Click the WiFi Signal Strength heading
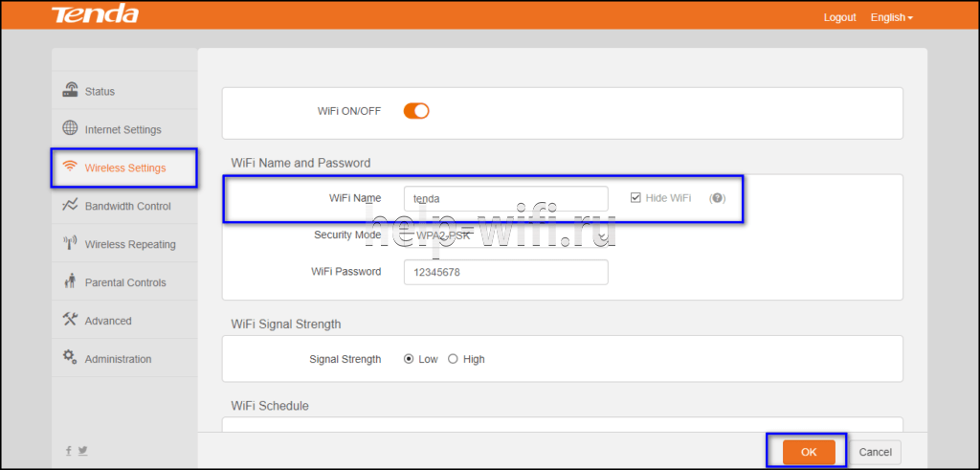The width and height of the screenshot is (980, 470). (x=286, y=325)
